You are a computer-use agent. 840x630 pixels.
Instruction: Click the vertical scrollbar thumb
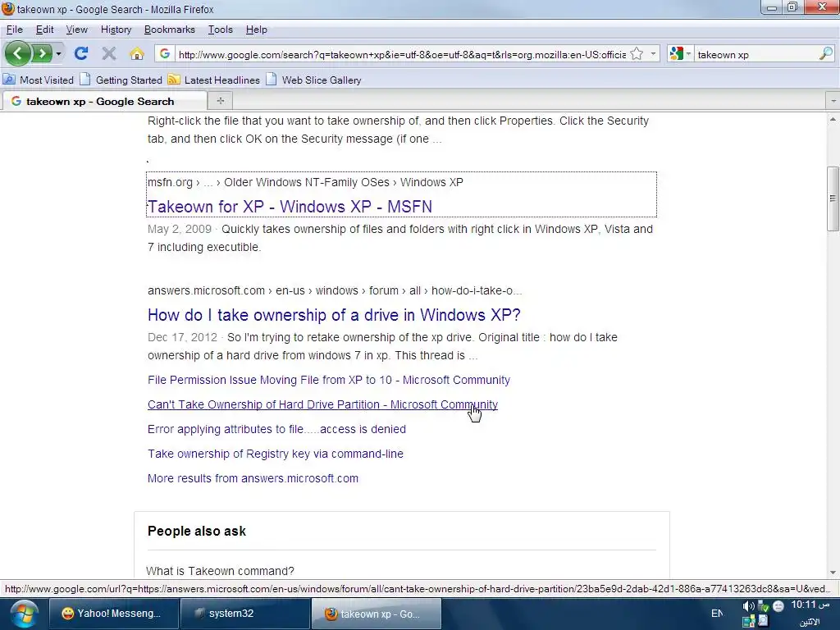coord(833,199)
